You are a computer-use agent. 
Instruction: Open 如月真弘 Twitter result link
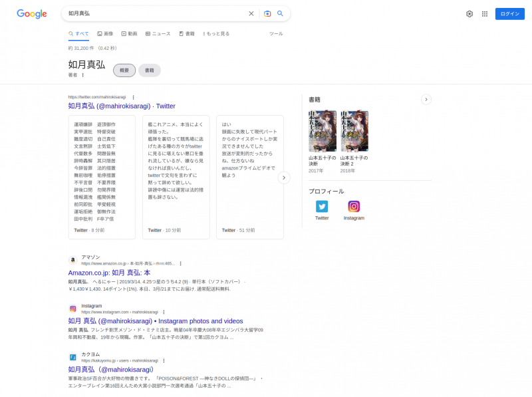[122, 106]
